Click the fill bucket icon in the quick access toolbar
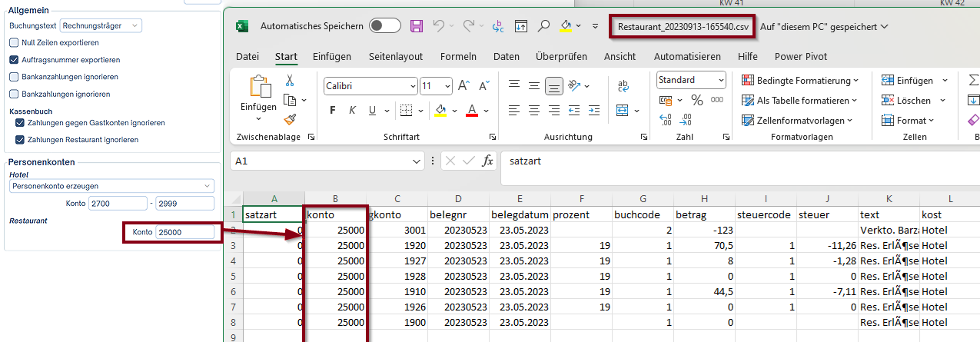Viewport: 980px width, 342px height. pos(566,26)
